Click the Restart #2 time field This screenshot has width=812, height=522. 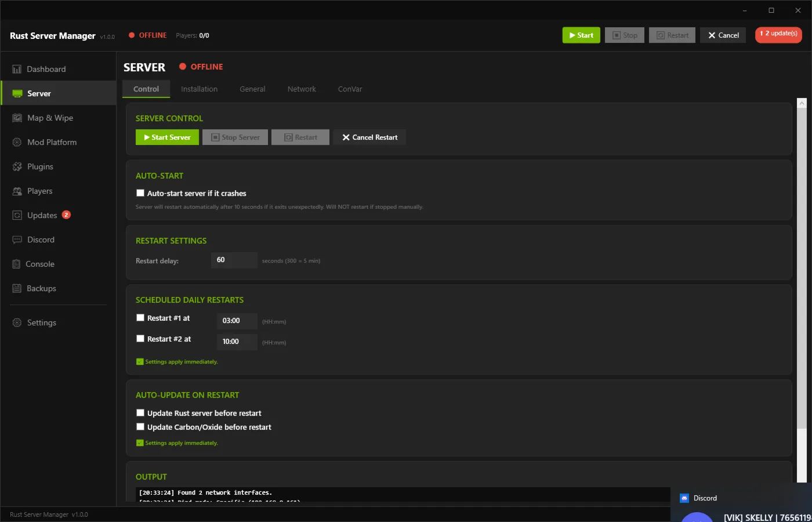[237, 342]
